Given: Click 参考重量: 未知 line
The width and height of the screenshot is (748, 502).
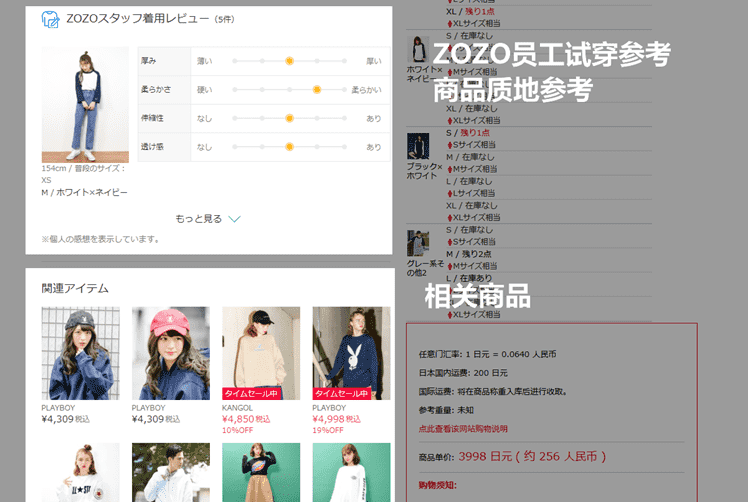Looking at the screenshot, I should (x=446, y=410).
